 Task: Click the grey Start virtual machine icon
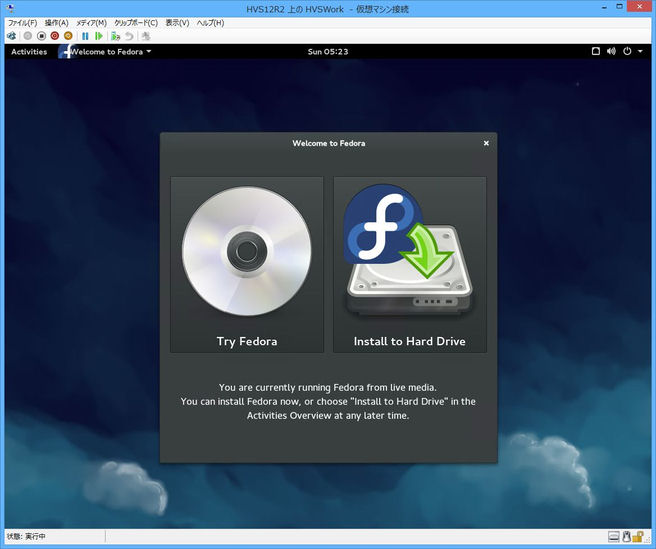coord(28,36)
